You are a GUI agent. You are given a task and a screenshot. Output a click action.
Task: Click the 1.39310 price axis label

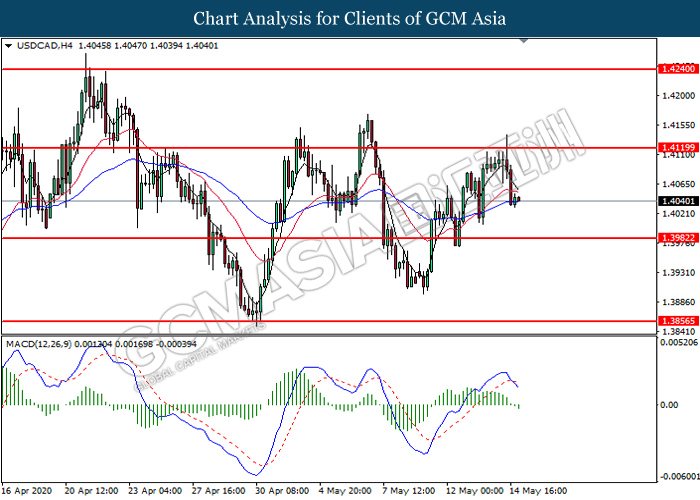pyautogui.click(x=678, y=272)
